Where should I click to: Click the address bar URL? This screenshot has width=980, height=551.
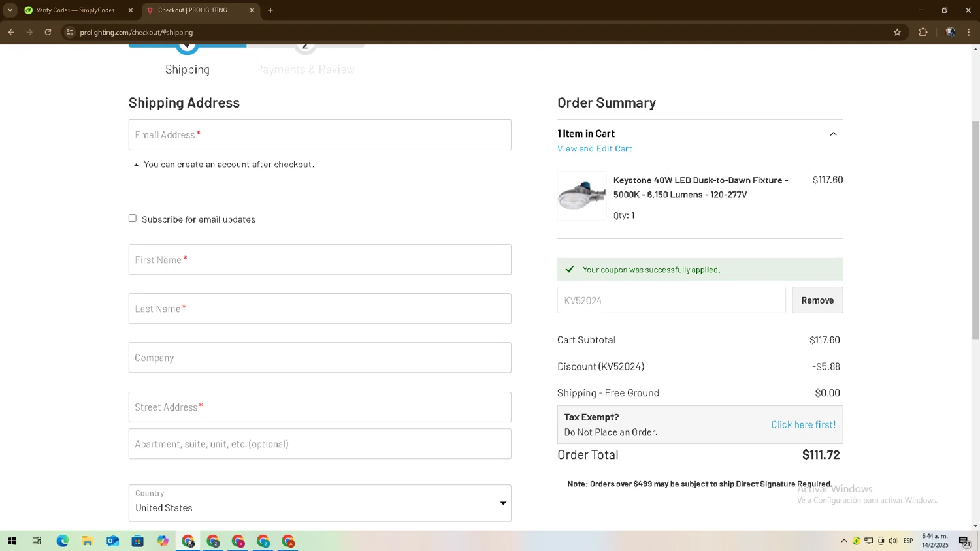pyautogui.click(x=137, y=32)
